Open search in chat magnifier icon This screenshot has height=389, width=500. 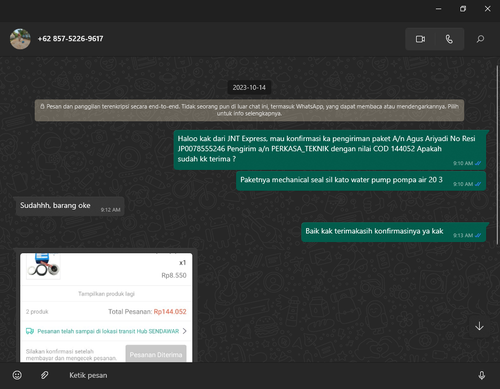pyautogui.click(x=480, y=39)
